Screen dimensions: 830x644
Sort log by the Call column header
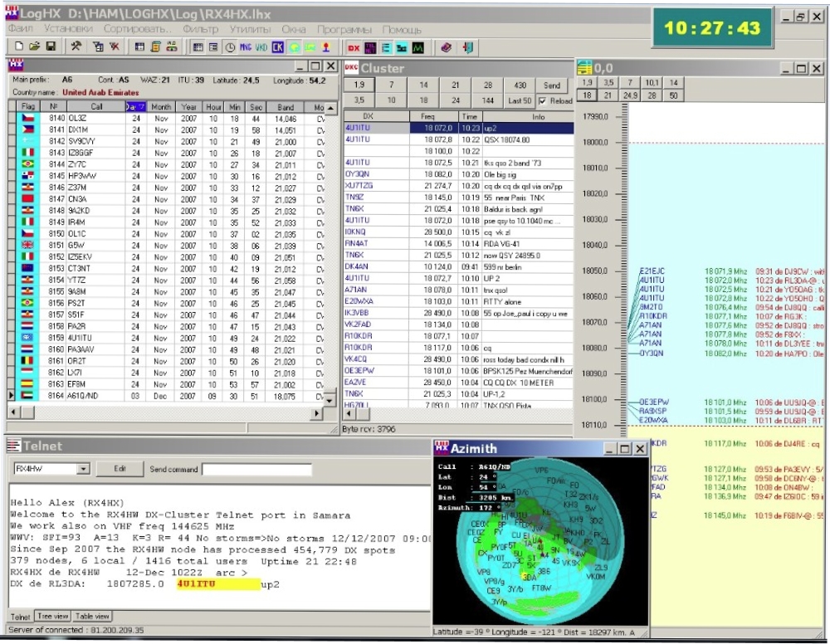point(96,107)
